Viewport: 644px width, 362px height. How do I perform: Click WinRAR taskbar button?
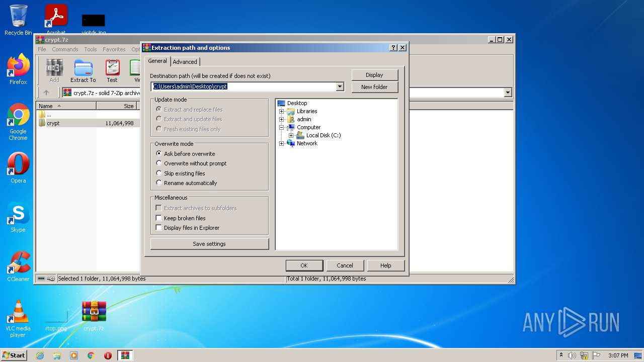(125, 355)
